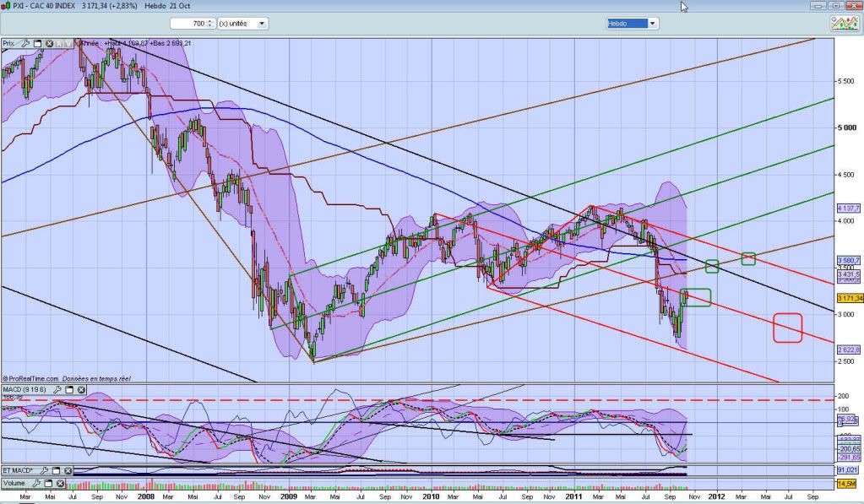Increase the units count with up arrow
The image size is (864, 504).
pyautogui.click(x=209, y=21)
